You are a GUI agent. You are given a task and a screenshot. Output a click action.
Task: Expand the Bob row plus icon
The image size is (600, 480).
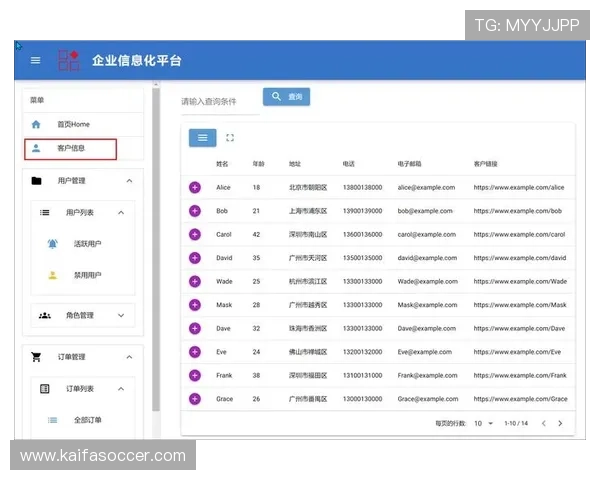coord(195,211)
